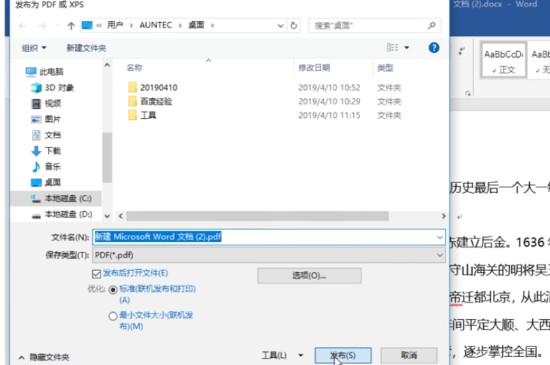Open the 组织 dropdown menu
Image resolution: width=550 pixels, height=365 pixels.
(x=34, y=48)
